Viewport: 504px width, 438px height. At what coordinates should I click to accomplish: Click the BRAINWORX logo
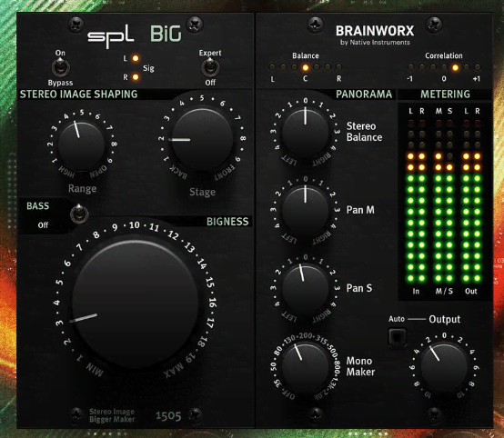[375, 31]
